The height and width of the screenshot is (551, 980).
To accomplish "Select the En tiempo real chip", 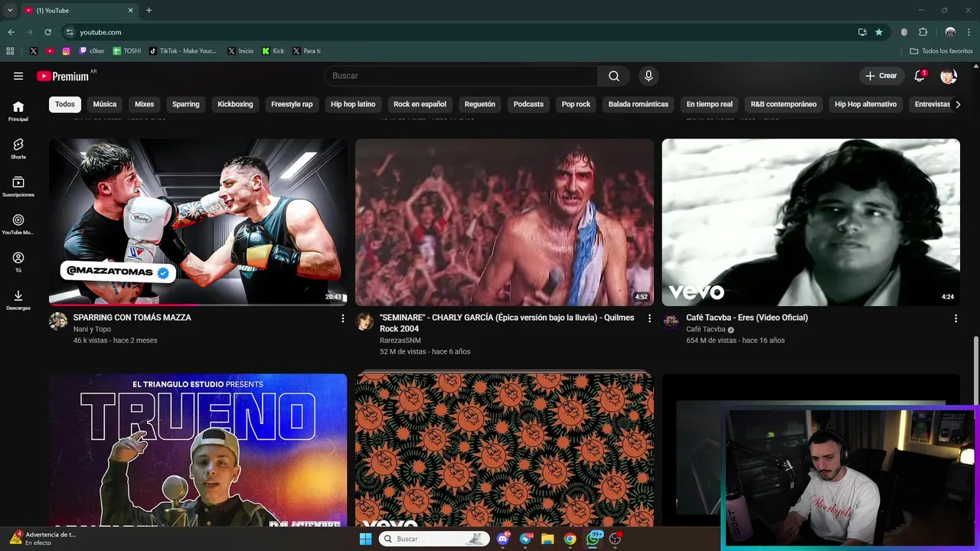I will (x=709, y=104).
